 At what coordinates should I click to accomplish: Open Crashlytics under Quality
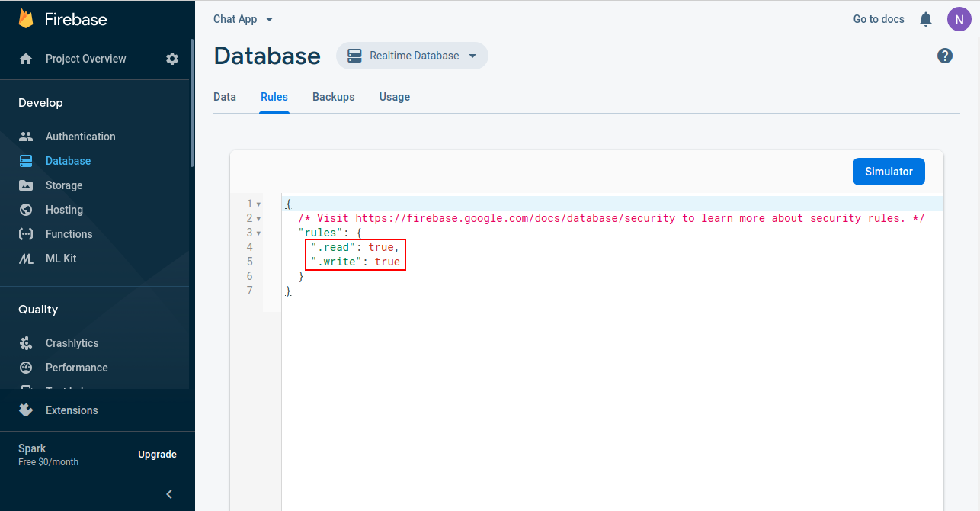[72, 343]
